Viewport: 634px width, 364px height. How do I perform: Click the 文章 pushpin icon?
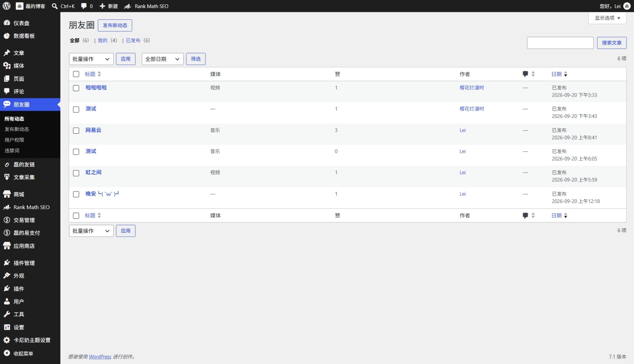pyautogui.click(x=7, y=53)
